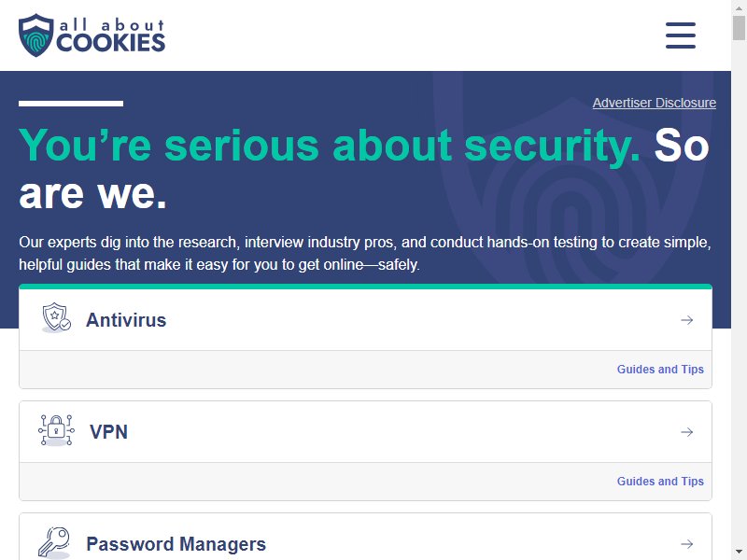The width and height of the screenshot is (747, 560).
Task: Click the scrollbar down arrow
Action: click(x=739, y=552)
